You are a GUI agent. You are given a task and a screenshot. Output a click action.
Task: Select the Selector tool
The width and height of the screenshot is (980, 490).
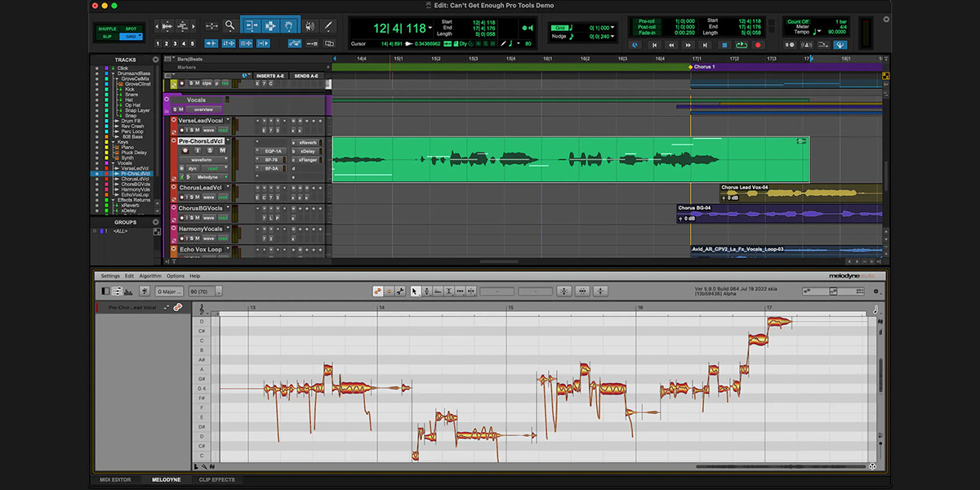(271, 25)
